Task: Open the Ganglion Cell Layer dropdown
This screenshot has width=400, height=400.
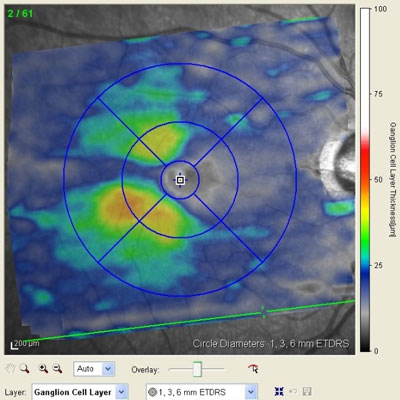Action: tap(79, 392)
